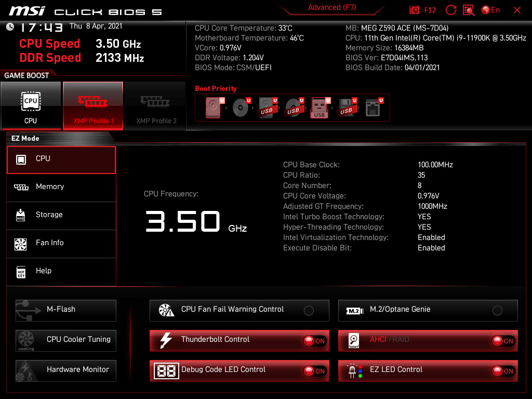The image size is (532, 399).
Task: Click the fan icon beside Fan Info
Action: tap(21, 244)
